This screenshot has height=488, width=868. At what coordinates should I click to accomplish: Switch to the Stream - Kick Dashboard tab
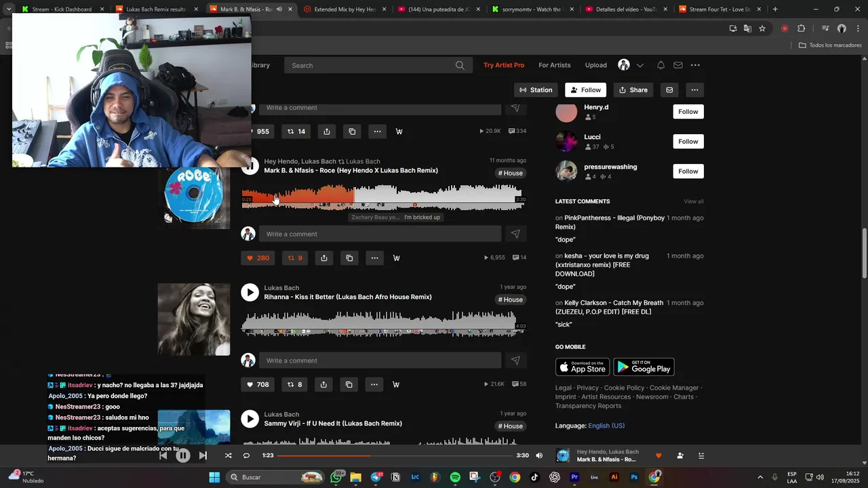coord(61,9)
